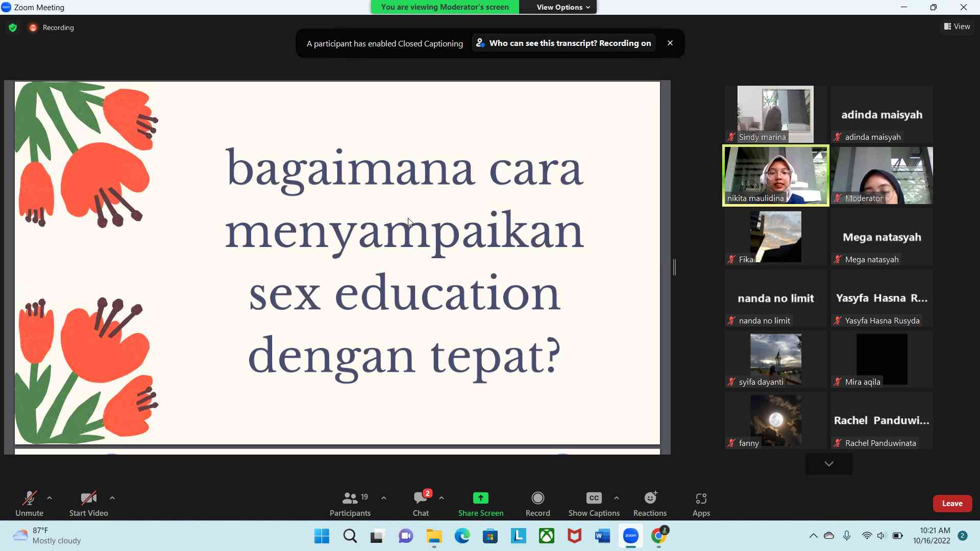
Task: Open the View menu at top right
Action: click(957, 27)
